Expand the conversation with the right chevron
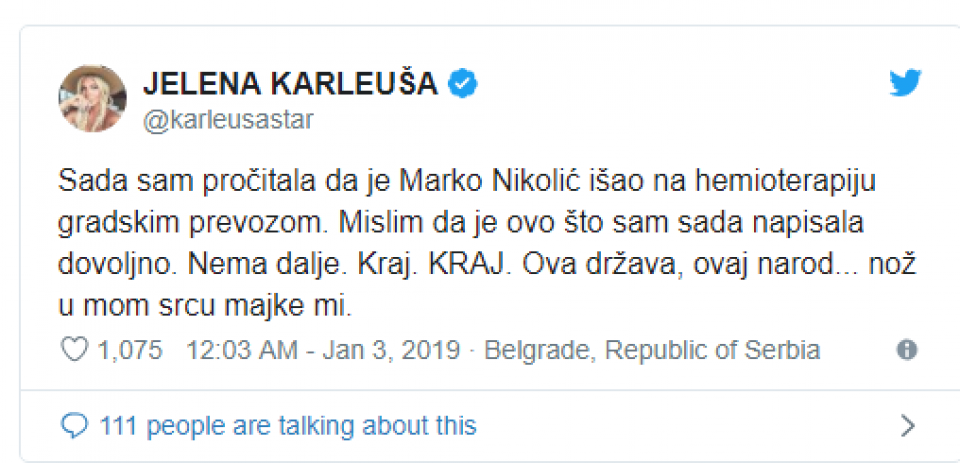The width and height of the screenshot is (960, 463). (x=908, y=426)
